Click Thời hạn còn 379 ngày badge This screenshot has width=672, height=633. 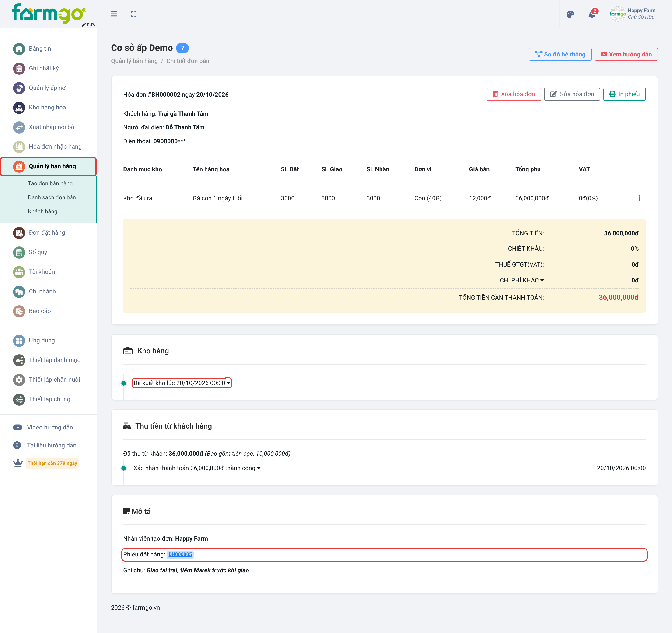tap(52, 463)
